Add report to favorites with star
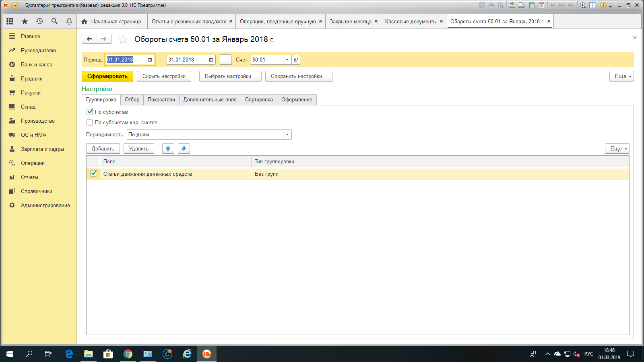644x362 pixels. [123, 39]
